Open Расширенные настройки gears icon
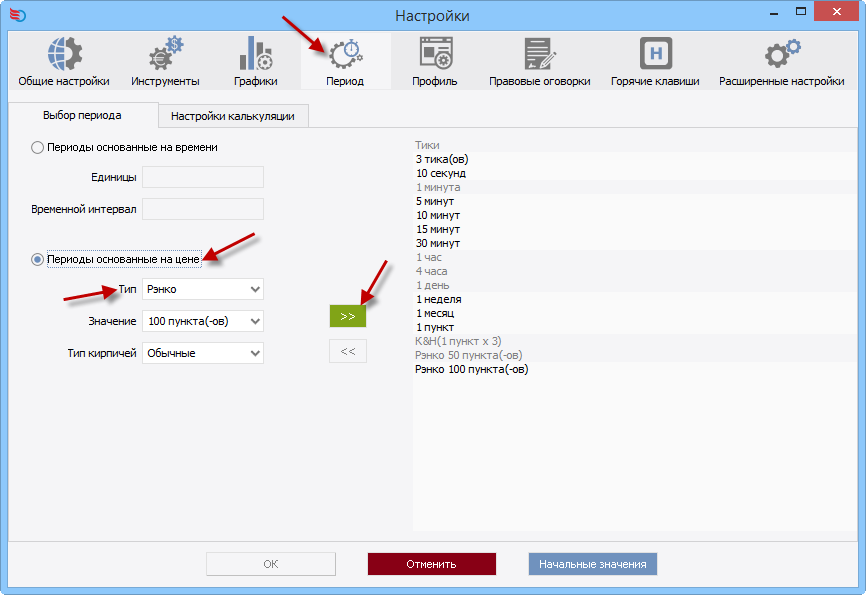Viewport: 866px width, 595px height. coord(781,54)
